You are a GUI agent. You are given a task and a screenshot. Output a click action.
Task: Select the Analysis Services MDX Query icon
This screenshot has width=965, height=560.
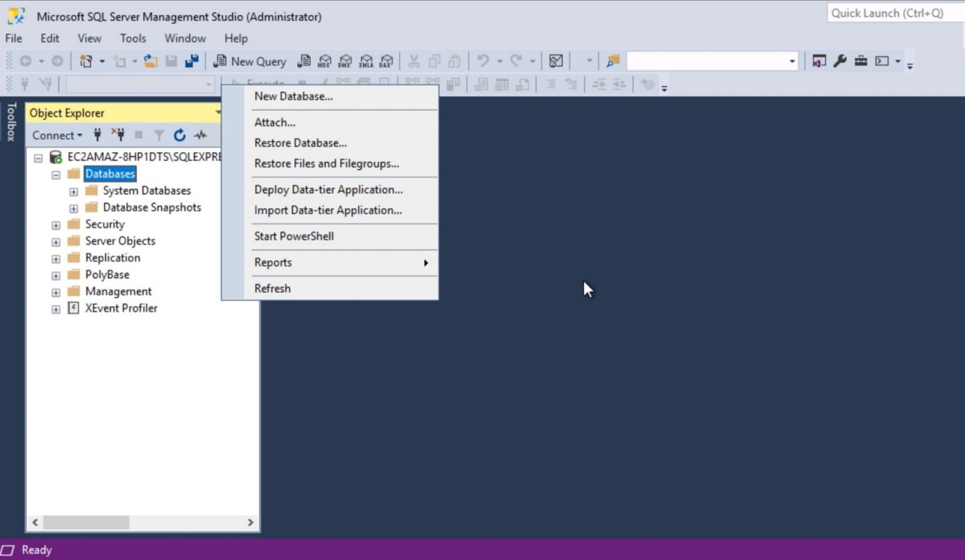(x=323, y=61)
